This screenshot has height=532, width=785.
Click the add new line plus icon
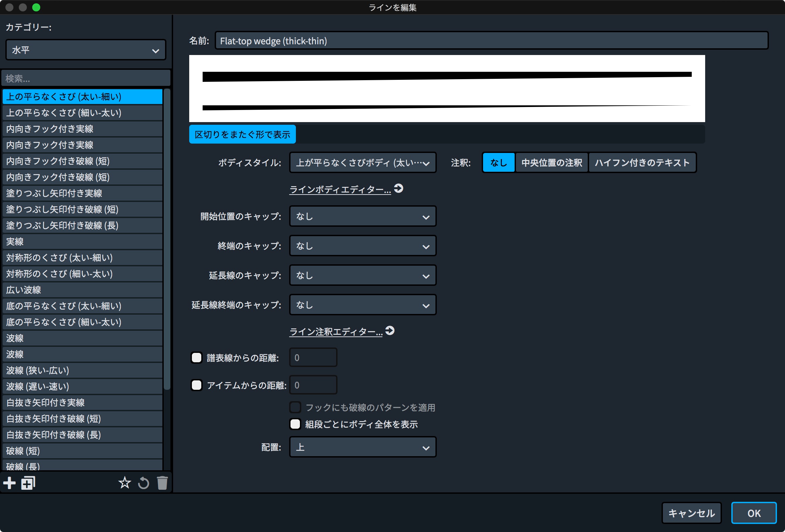click(x=9, y=483)
